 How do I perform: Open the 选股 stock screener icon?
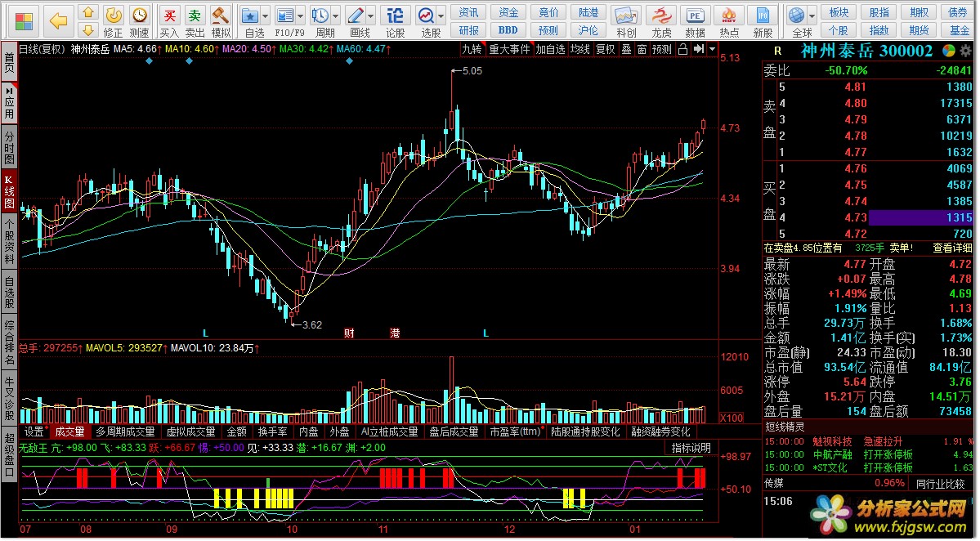[x=427, y=16]
